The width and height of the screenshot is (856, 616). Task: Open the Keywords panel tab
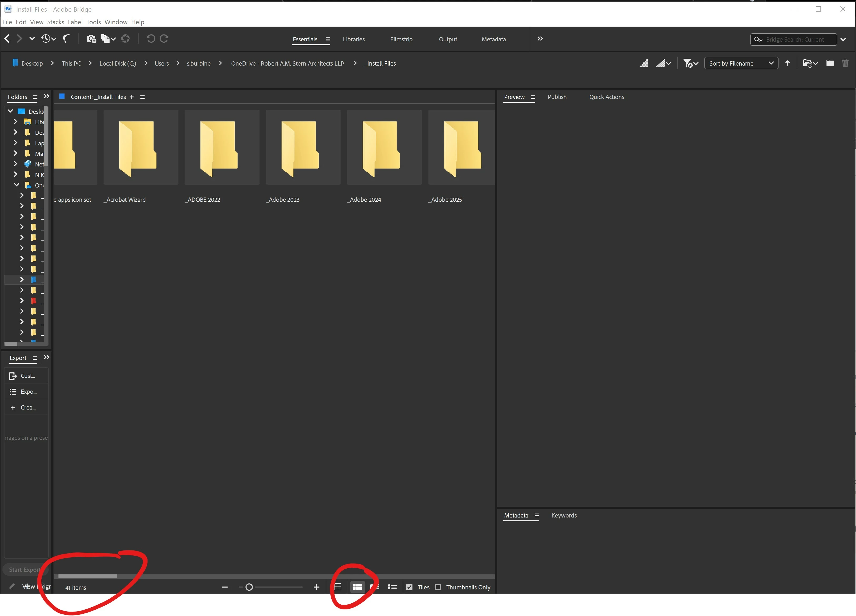click(563, 515)
